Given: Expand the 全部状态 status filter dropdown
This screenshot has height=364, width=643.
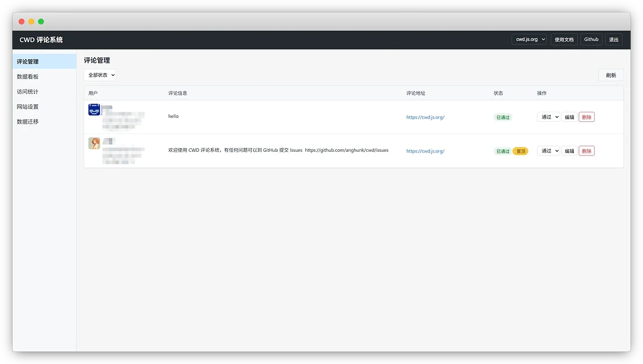Looking at the screenshot, I should click(100, 75).
